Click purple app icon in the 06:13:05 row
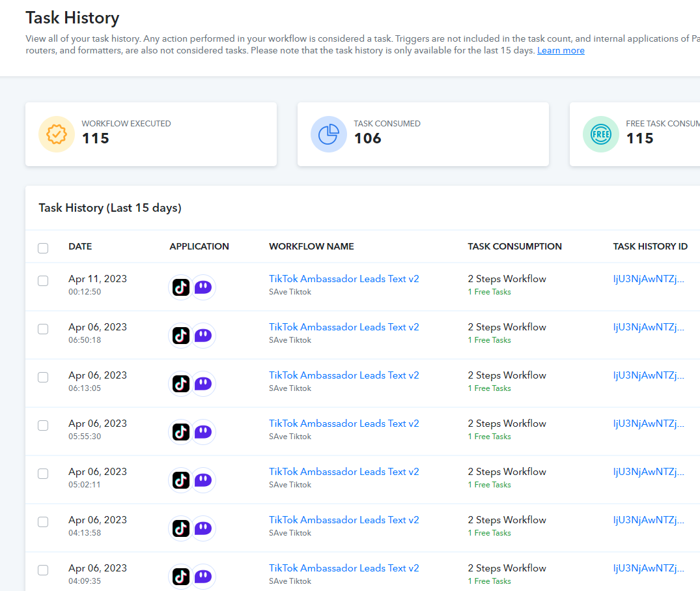700x591 pixels. [203, 384]
